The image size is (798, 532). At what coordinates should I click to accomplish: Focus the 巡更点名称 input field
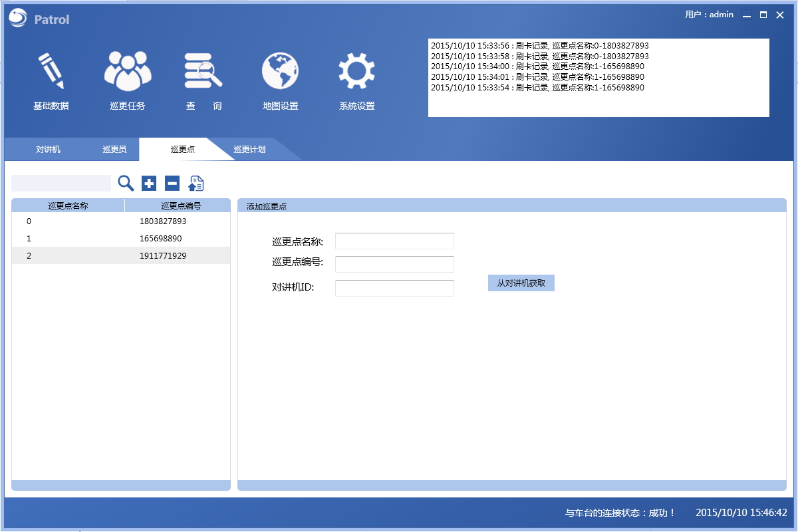point(394,241)
